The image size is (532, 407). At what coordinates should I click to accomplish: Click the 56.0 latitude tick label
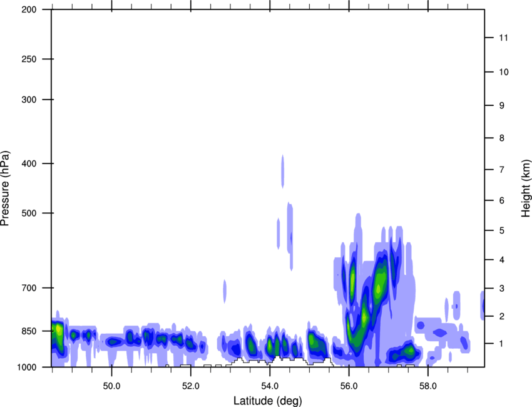tap(349, 386)
